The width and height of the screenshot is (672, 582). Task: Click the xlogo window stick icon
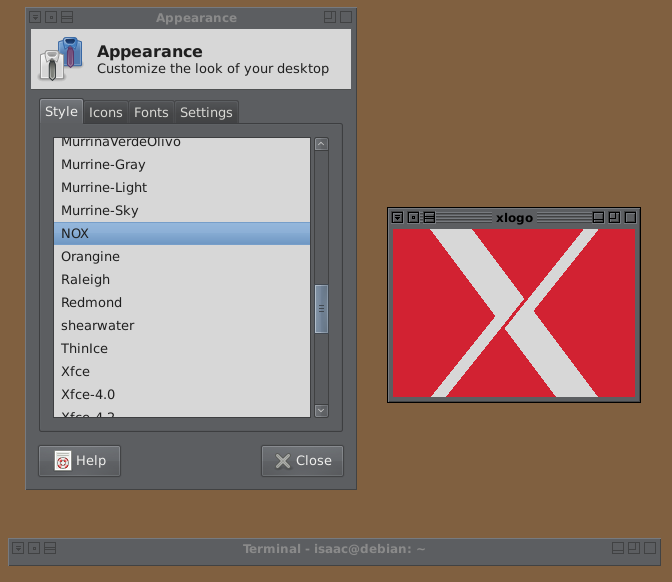click(413, 218)
